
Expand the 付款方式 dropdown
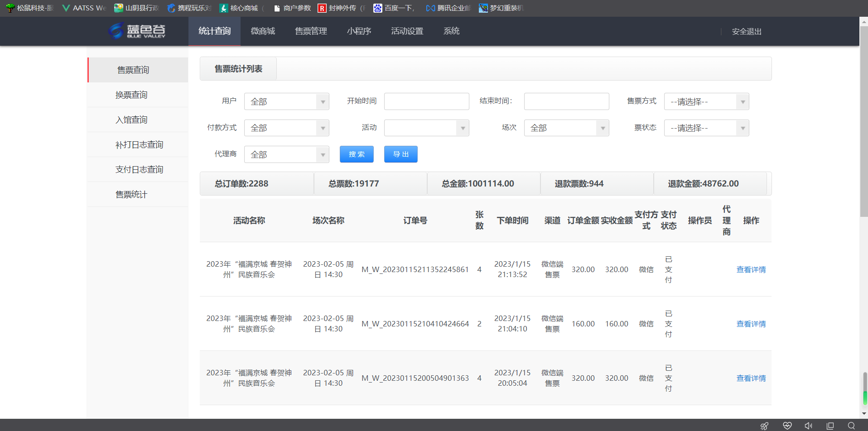pos(286,128)
